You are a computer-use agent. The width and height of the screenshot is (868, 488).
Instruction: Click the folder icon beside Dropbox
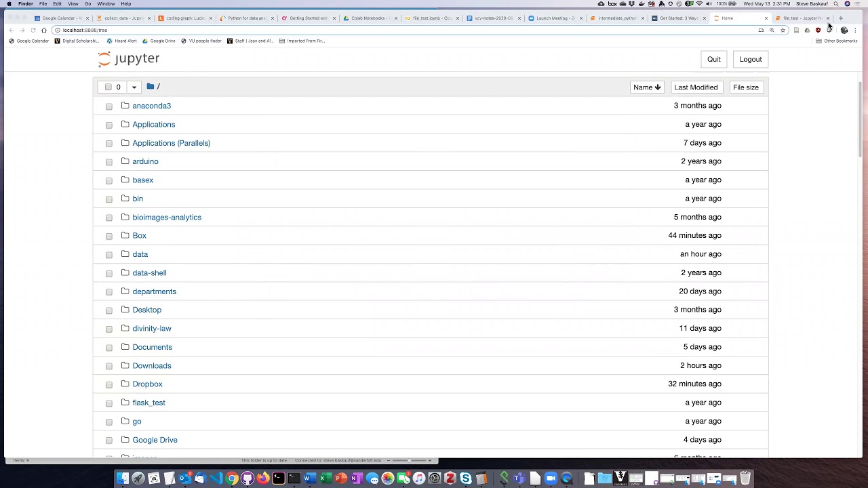[x=125, y=384]
